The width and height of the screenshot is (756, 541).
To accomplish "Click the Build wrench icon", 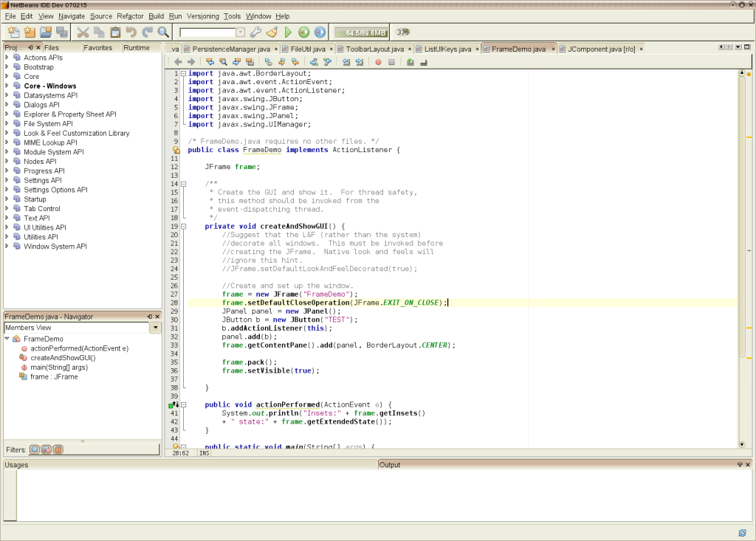I will click(x=255, y=32).
